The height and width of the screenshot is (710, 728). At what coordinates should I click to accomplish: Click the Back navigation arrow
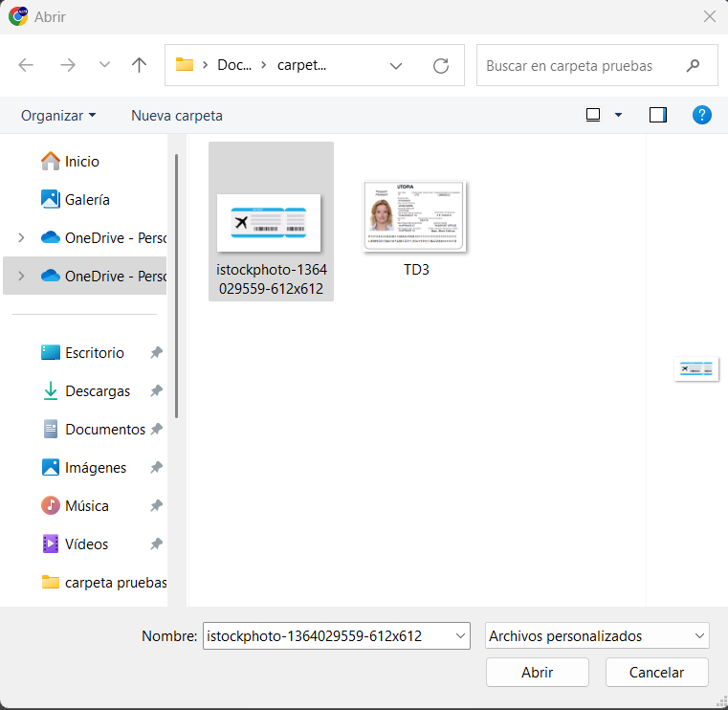coord(27,65)
